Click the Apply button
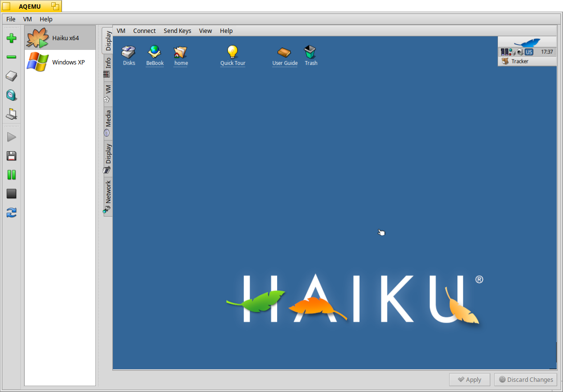The height and width of the screenshot is (392, 563). click(x=469, y=379)
